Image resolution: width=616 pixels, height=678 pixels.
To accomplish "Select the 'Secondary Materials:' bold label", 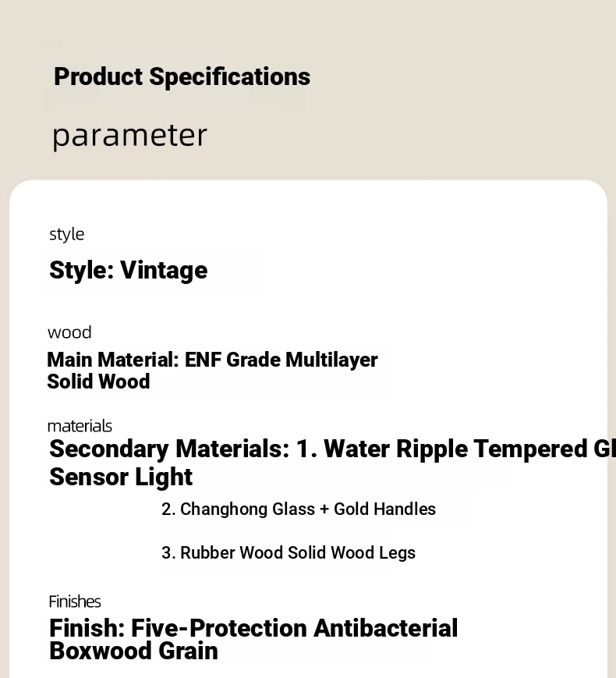I will click(x=168, y=449).
